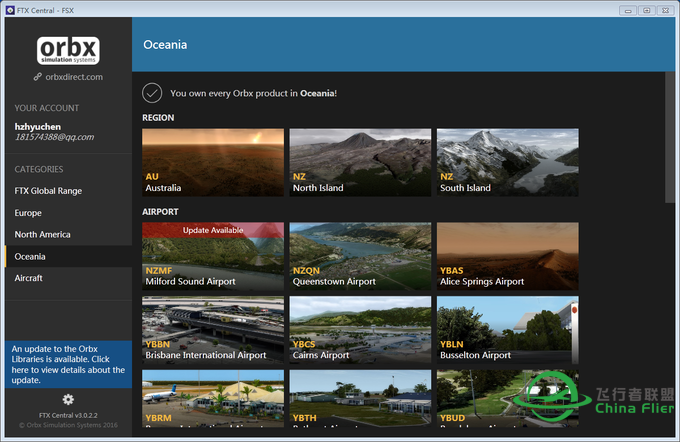View the Orbx Libraries update details
The height and width of the screenshot is (442, 680).
(x=69, y=364)
